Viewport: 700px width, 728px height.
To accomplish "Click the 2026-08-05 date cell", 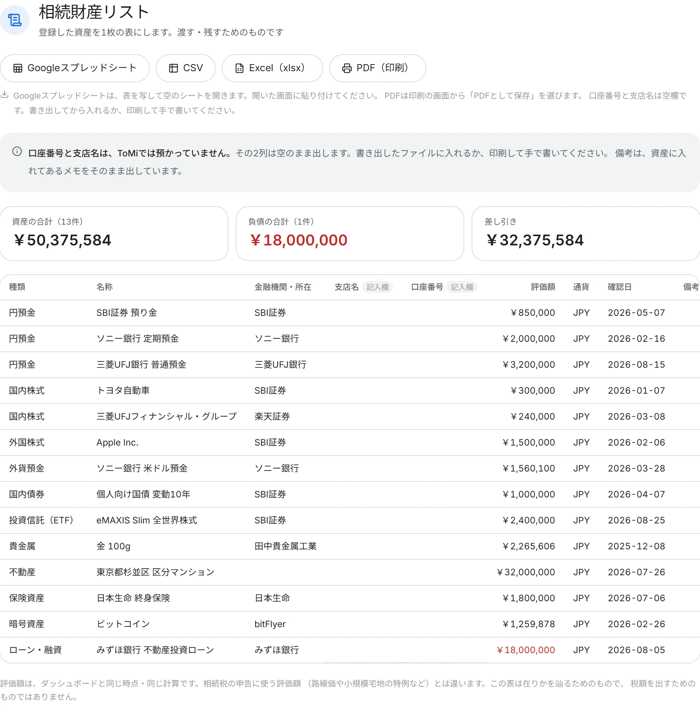I will (637, 651).
